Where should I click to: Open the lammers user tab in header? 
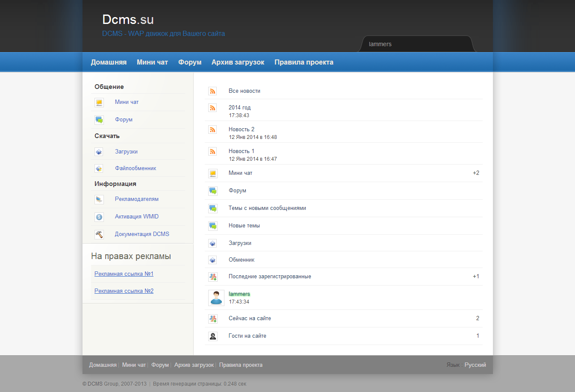pos(417,44)
